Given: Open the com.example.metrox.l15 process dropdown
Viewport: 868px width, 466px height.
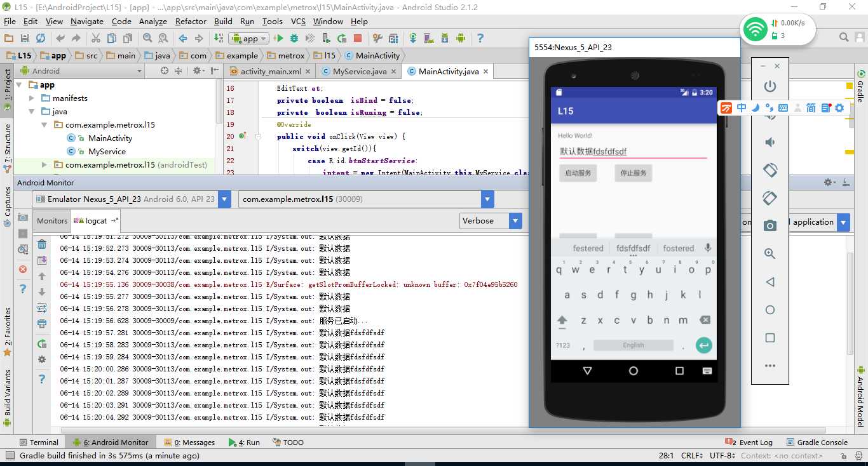Looking at the screenshot, I should (366, 199).
